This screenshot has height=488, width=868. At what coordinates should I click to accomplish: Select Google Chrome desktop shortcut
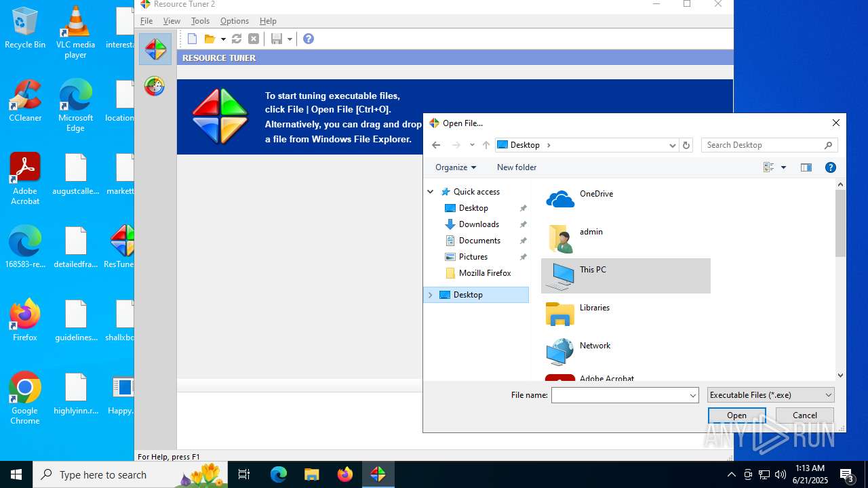25,398
